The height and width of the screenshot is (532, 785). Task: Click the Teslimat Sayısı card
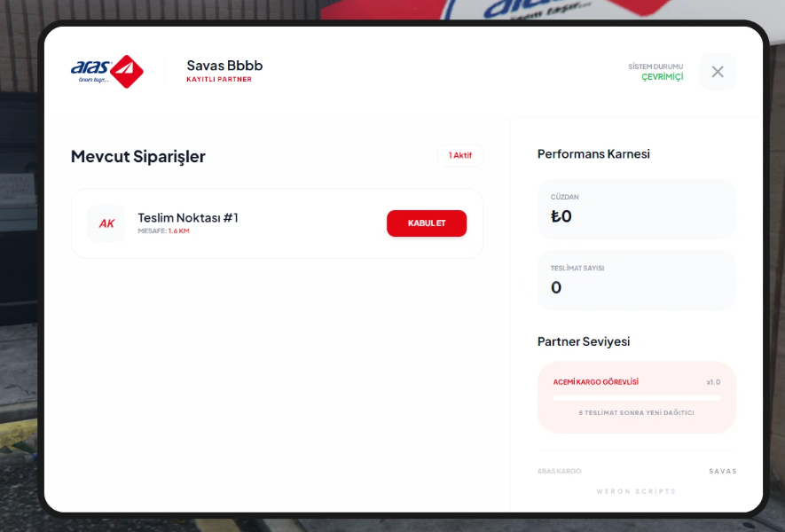point(636,280)
